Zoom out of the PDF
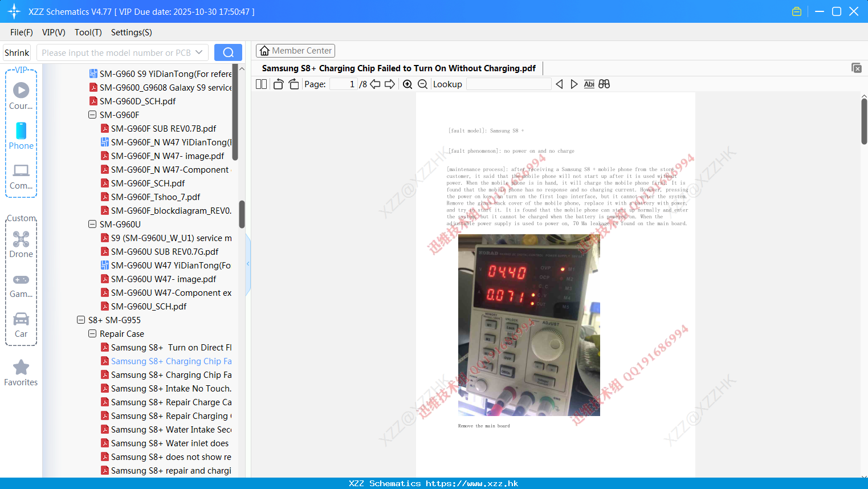 (423, 84)
